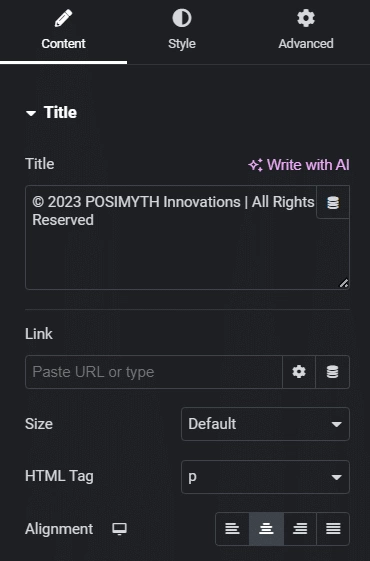Click the responsive desktop device icon
This screenshot has height=561, width=370.
coord(120,529)
